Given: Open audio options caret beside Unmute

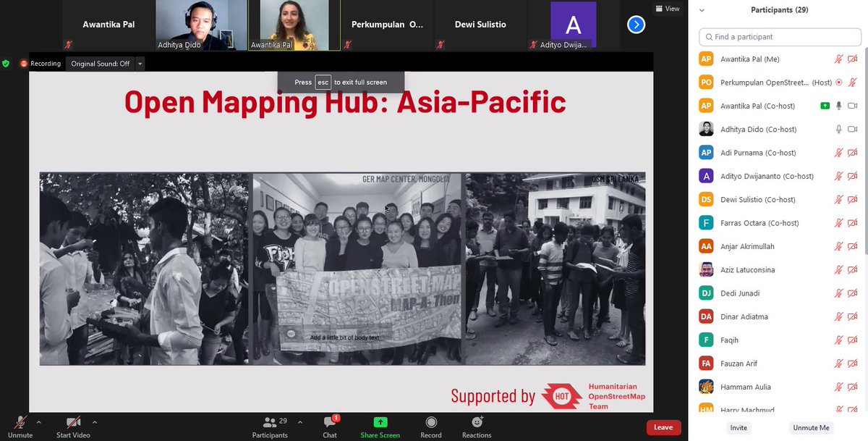Looking at the screenshot, I should coord(38,422).
